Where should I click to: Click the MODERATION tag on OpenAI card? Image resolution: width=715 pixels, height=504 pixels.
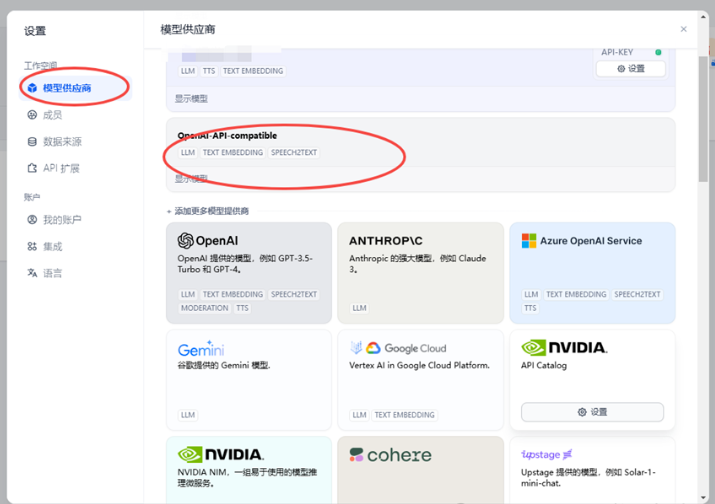(x=204, y=308)
